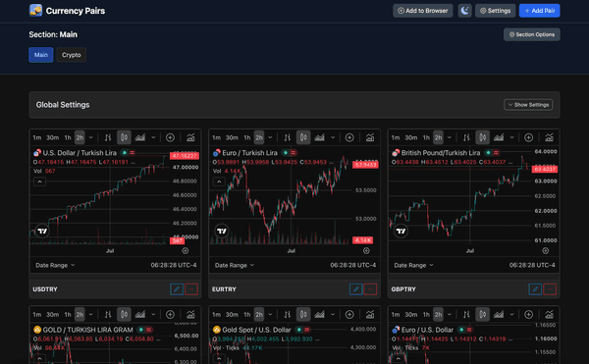Toggle dark mode with the moon icon

(464, 11)
